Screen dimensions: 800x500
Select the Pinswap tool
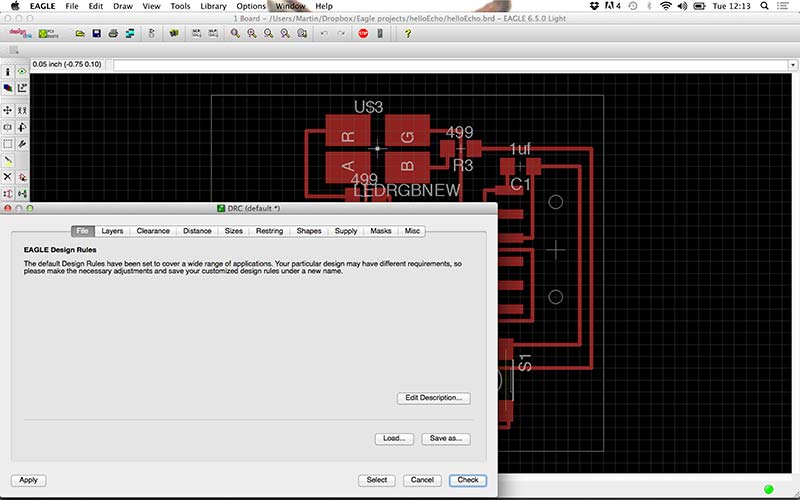coord(8,194)
